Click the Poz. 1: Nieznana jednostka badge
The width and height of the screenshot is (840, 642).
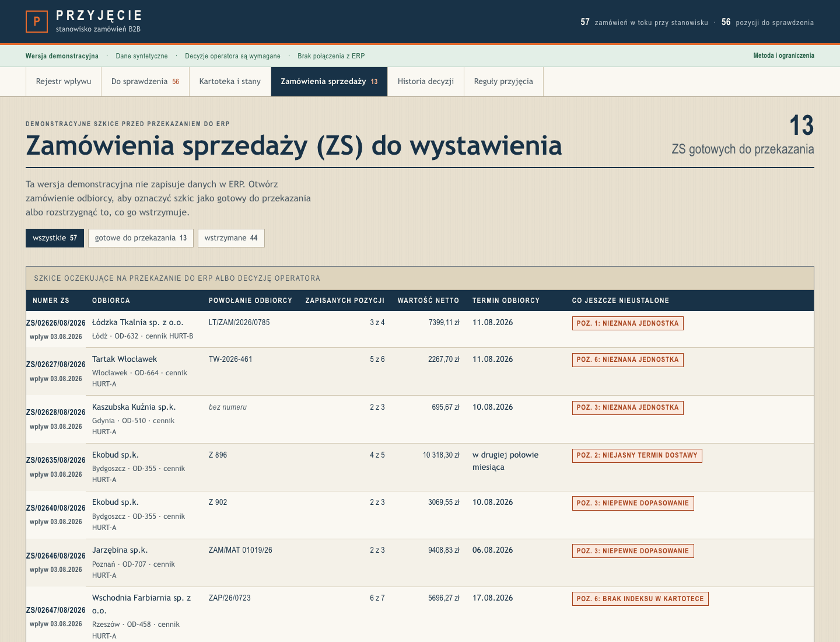click(628, 323)
